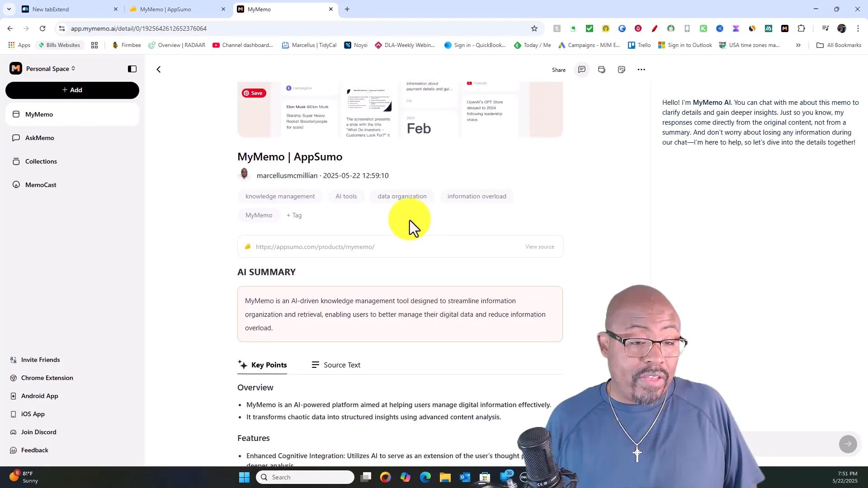Add a new tag with + Tag
868x488 pixels.
[x=294, y=215]
